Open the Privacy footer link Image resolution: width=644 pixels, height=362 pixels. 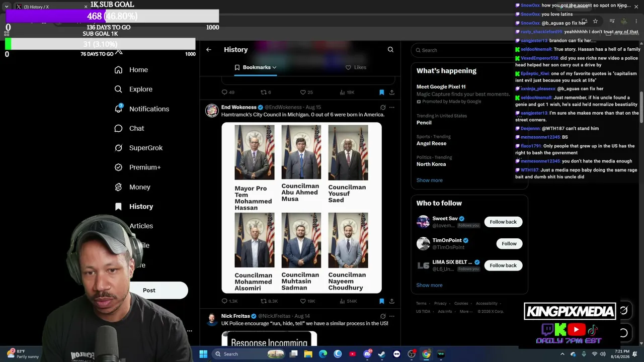(x=440, y=304)
